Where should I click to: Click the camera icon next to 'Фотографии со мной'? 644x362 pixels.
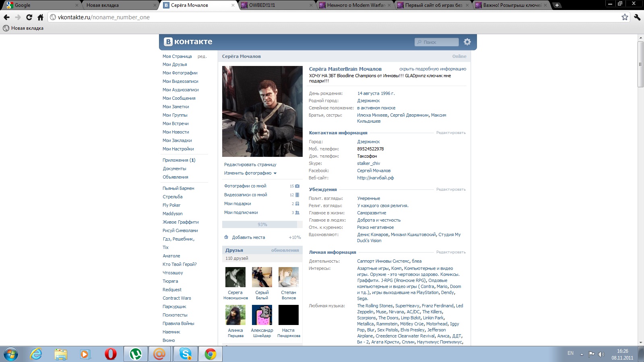click(297, 186)
